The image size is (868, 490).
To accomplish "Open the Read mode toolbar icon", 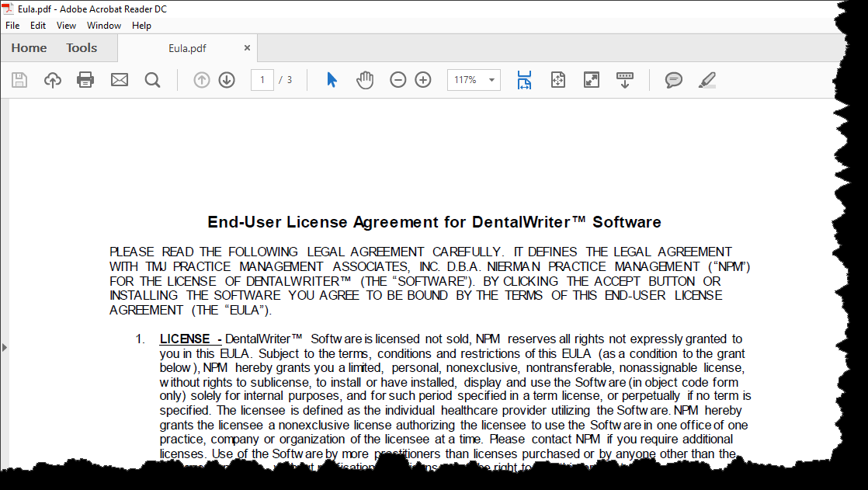I will click(625, 80).
